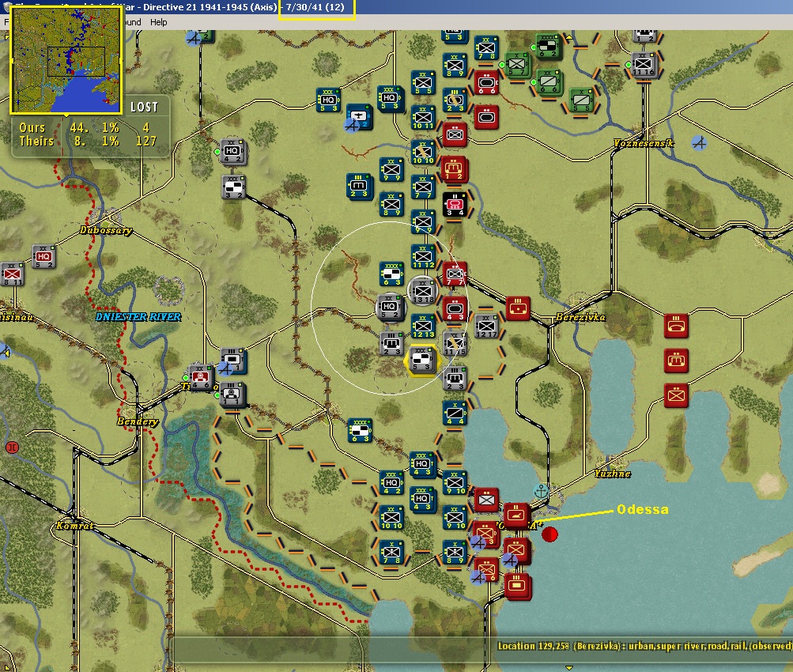Select the yellow-highlighted gray XXX unit 5-3
The width and height of the screenshot is (793, 672).
click(x=421, y=360)
